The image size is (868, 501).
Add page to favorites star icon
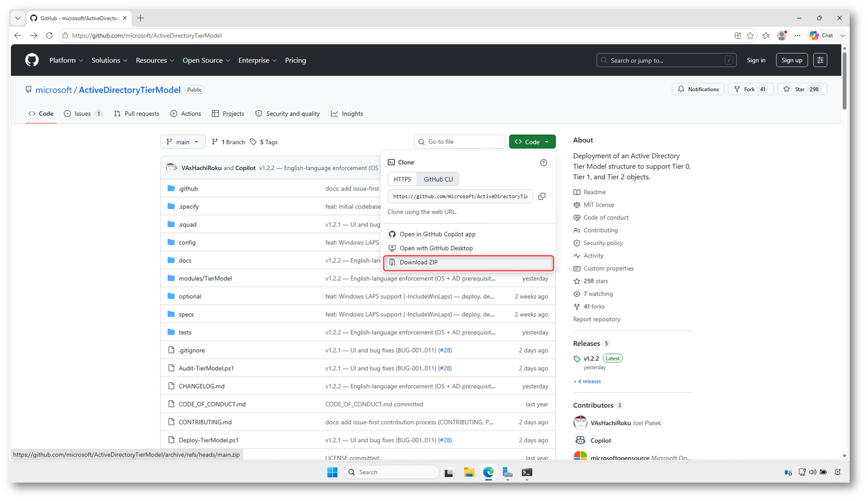pos(750,35)
